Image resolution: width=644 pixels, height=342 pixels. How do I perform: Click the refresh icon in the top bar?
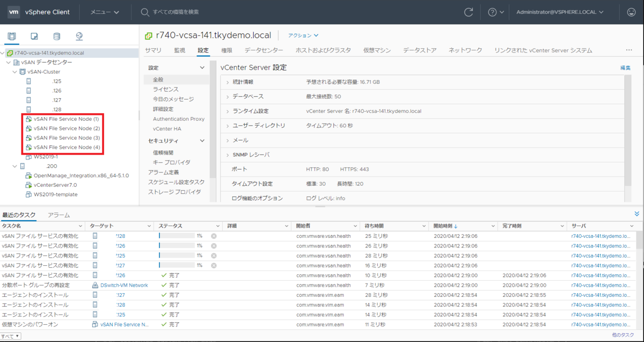[469, 12]
